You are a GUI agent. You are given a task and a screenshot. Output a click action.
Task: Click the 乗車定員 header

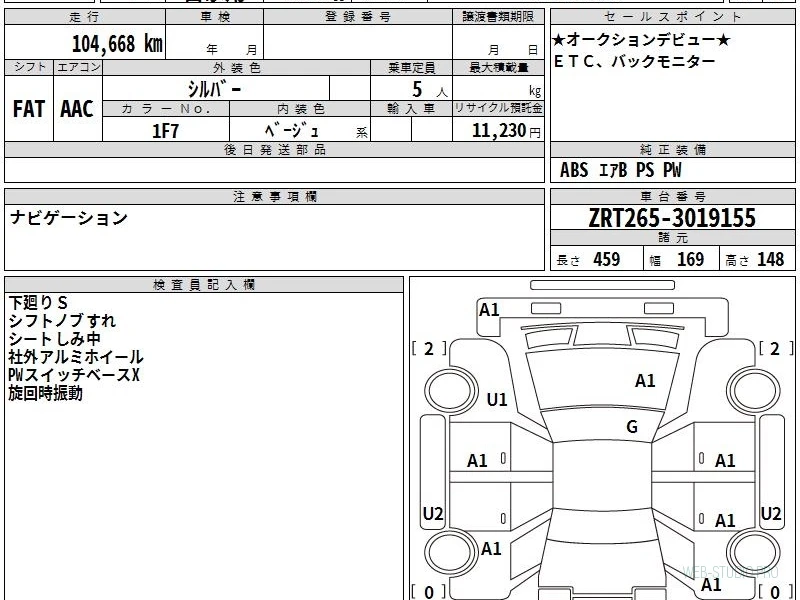pyautogui.click(x=411, y=68)
